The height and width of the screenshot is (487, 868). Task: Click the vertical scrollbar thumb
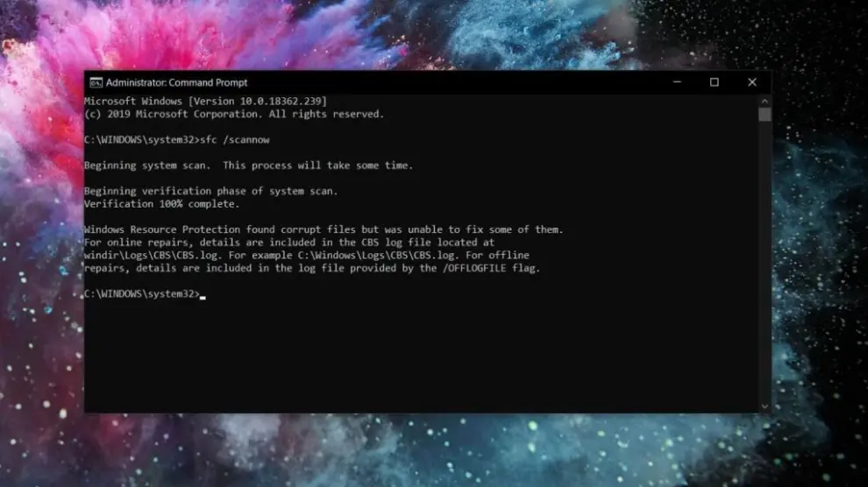(x=765, y=114)
